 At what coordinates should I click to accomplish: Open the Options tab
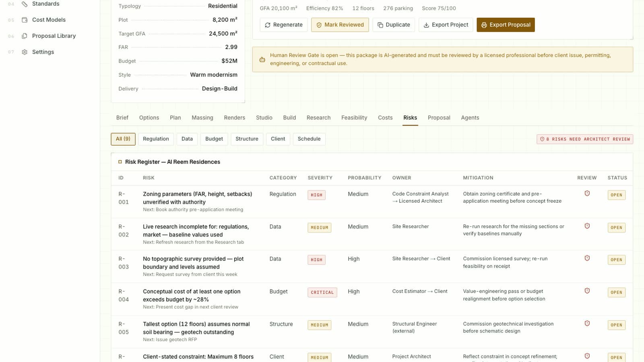[149, 118]
